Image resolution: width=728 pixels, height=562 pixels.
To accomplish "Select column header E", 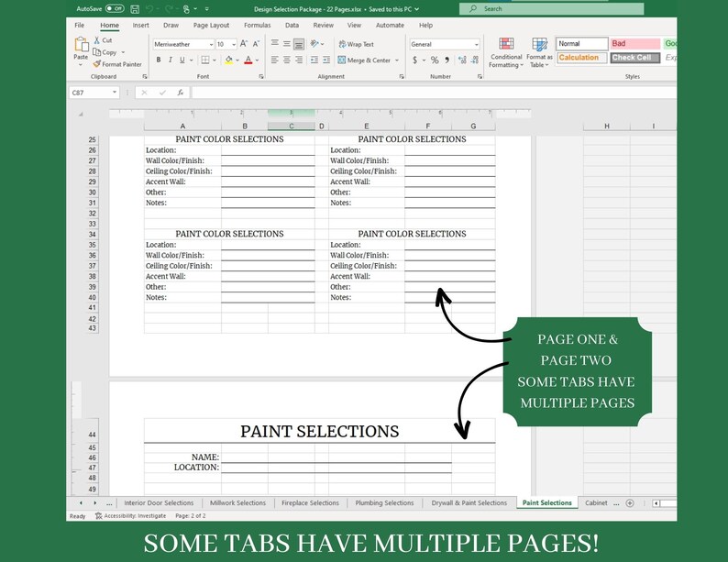I will [x=367, y=127].
